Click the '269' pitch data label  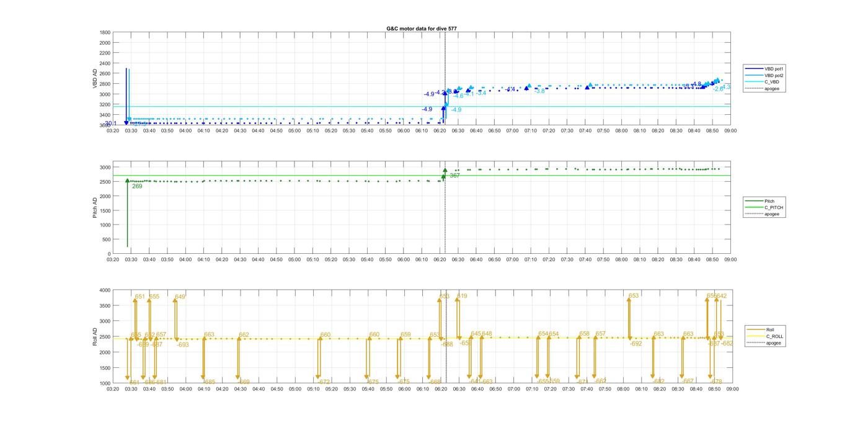[137, 186]
